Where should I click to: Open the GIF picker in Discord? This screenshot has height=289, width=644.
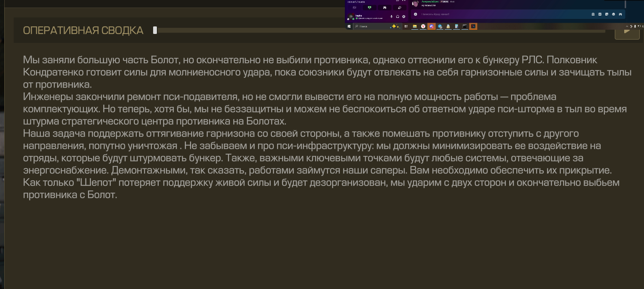point(600,14)
